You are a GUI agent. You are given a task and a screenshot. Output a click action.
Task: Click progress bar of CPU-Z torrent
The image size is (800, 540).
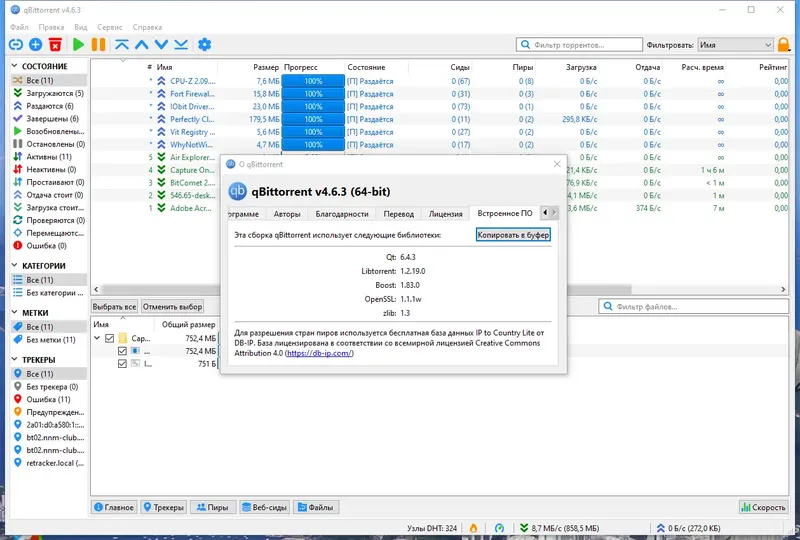click(x=313, y=81)
